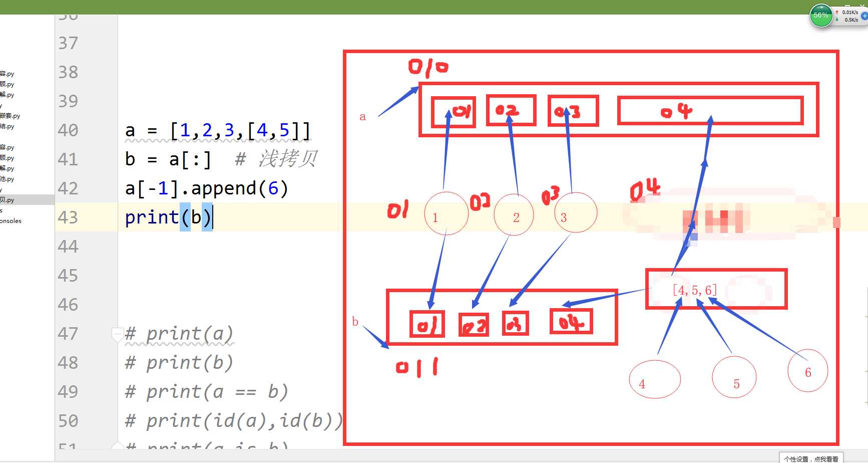
Task: Click line number 44 in the gutter
Action: click(68, 247)
